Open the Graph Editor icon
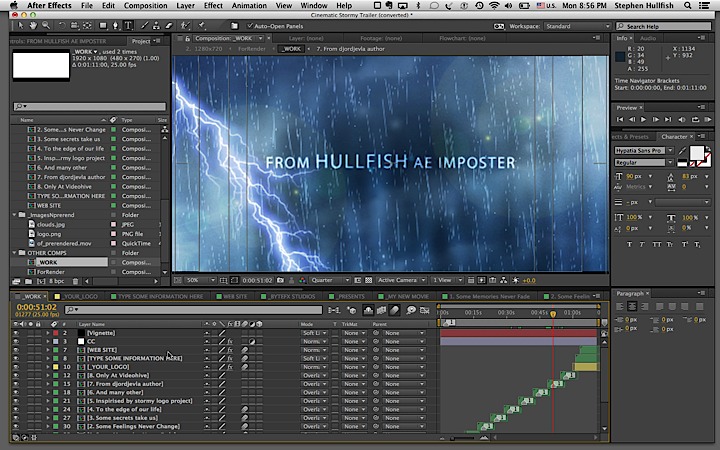Viewport: 720px width, 450px height. [424, 310]
